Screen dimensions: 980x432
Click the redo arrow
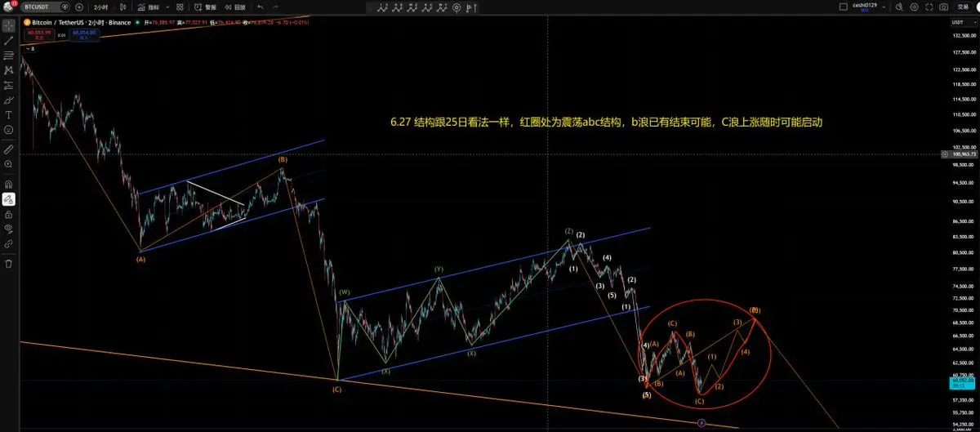275,7
